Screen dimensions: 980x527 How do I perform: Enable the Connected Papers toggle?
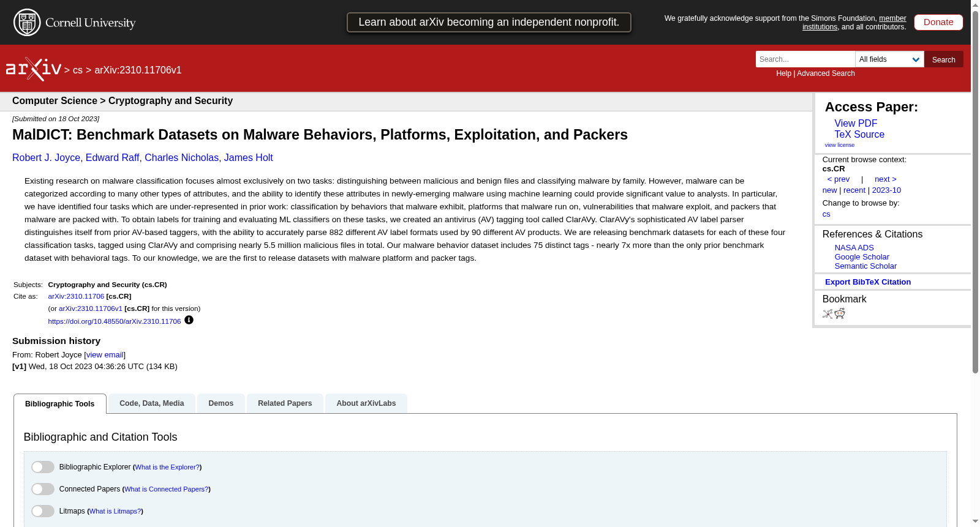pyautogui.click(x=43, y=489)
